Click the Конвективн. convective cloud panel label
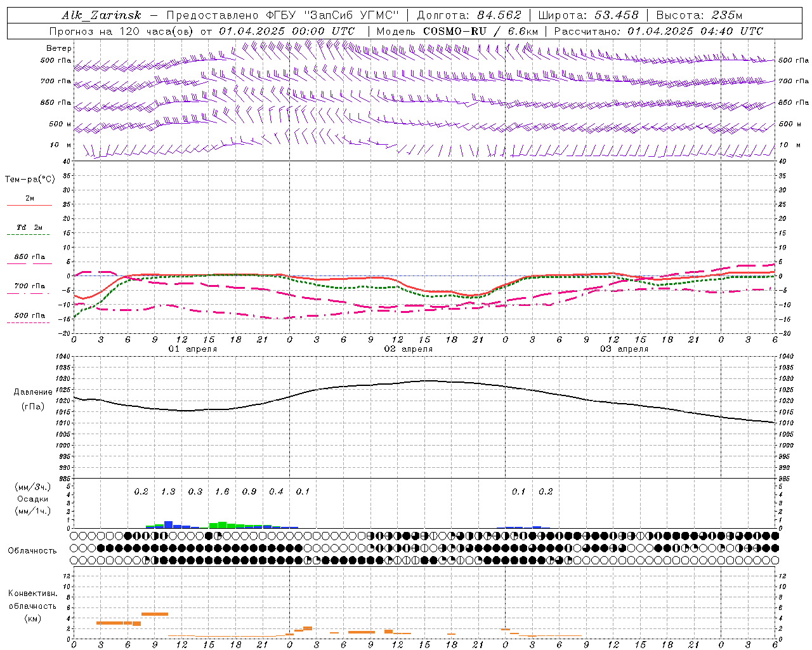The width and height of the screenshot is (812, 650). coord(33,594)
